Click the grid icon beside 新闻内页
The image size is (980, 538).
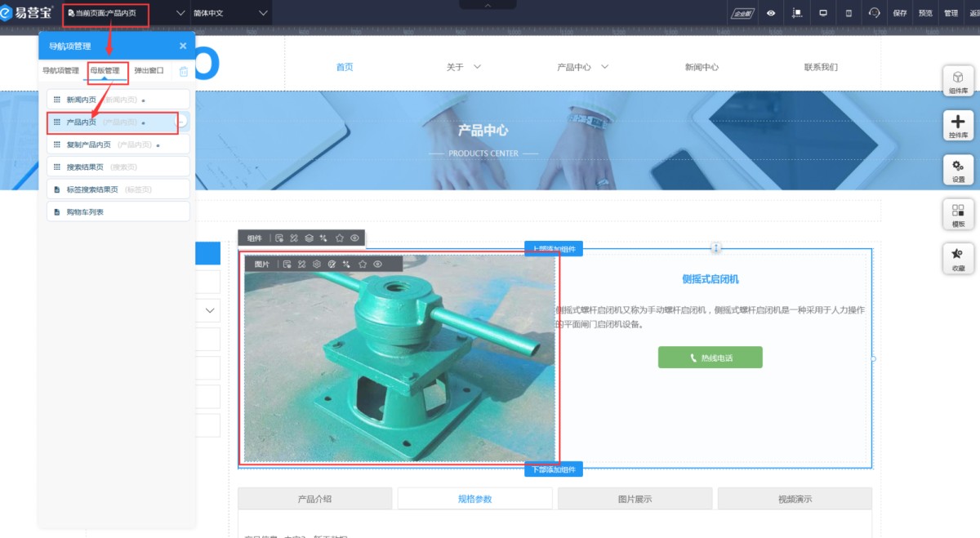pyautogui.click(x=56, y=100)
